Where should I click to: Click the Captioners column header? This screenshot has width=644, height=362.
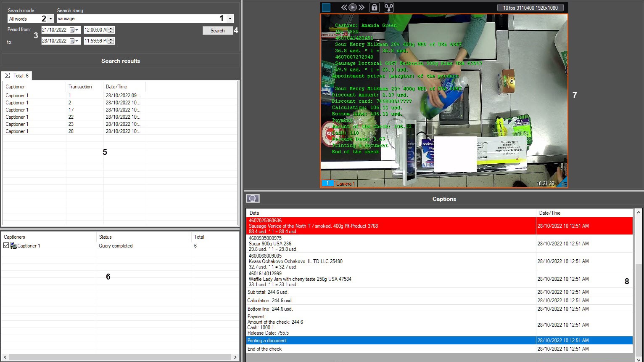click(49, 237)
